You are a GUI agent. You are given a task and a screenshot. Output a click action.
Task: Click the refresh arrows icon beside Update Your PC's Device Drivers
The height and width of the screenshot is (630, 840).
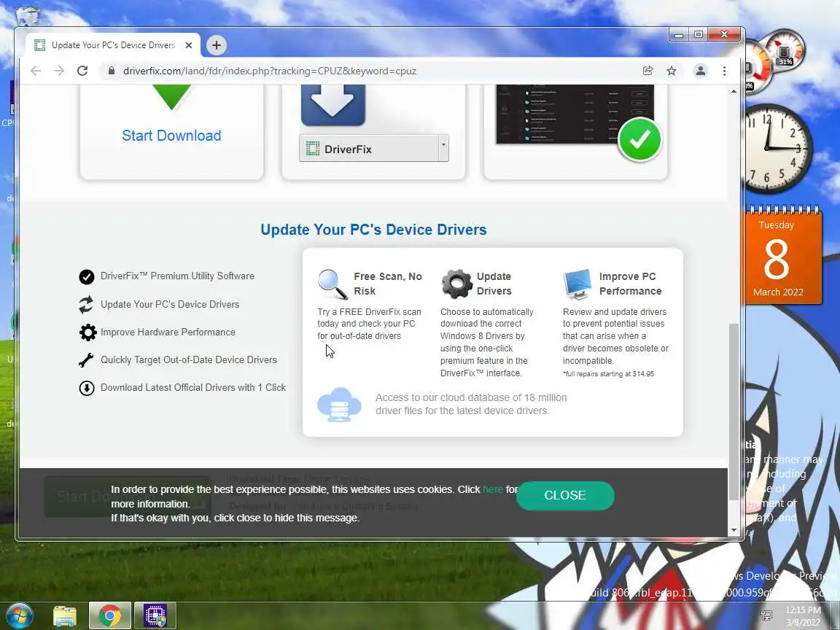pos(86,304)
